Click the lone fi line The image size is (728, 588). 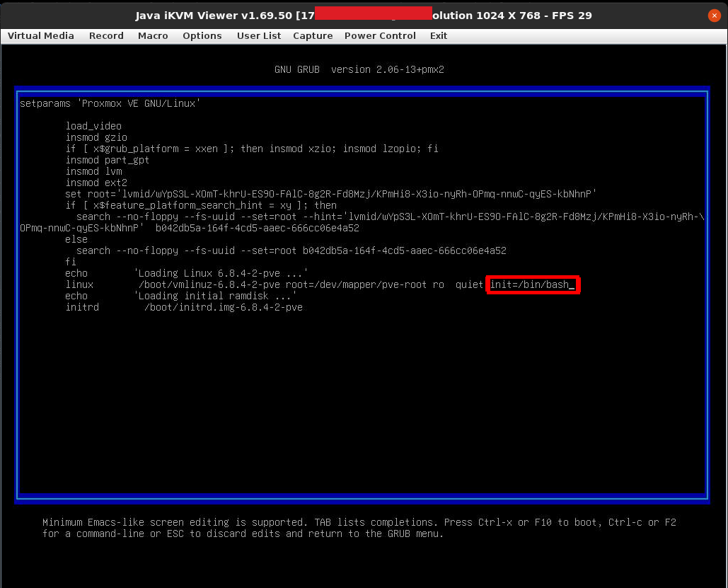pyautogui.click(x=71, y=262)
